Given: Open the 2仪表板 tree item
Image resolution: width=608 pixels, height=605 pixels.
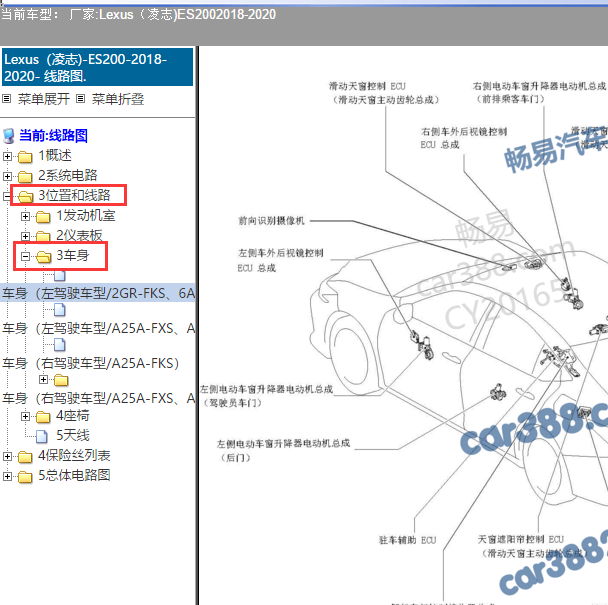Looking at the screenshot, I should [79, 235].
